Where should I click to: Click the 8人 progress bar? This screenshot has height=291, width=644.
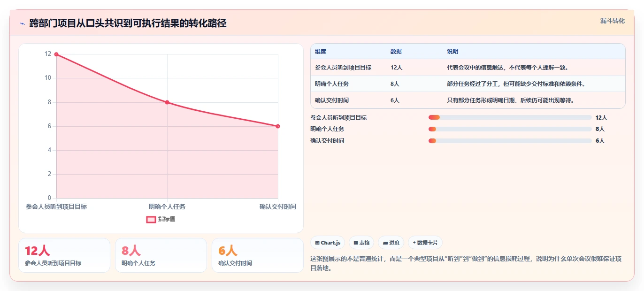coord(510,129)
